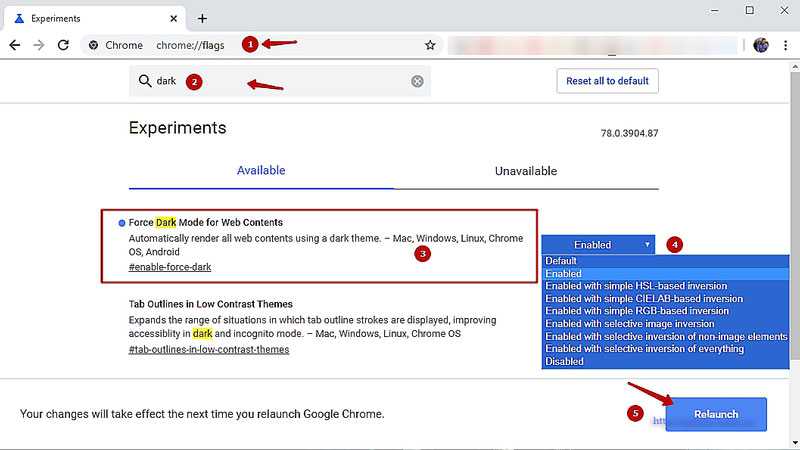Open the #enable-force-dark link
Viewport: 800px width, 450px height.
[x=170, y=267]
